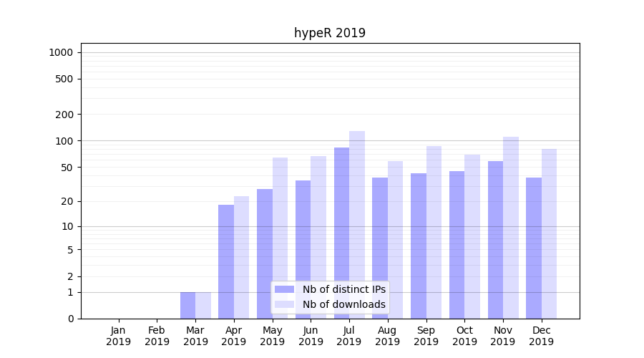Click the 'Jan 2019' x-axis label
Image resolution: width=644 pixels, height=358 pixels.
pyautogui.click(x=119, y=336)
